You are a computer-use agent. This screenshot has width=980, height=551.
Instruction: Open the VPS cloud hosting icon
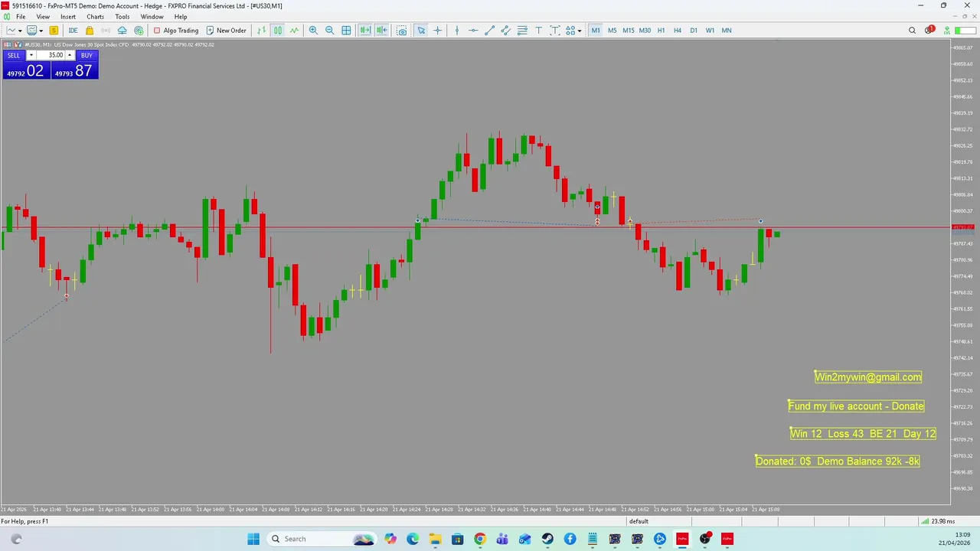pyautogui.click(x=122, y=31)
